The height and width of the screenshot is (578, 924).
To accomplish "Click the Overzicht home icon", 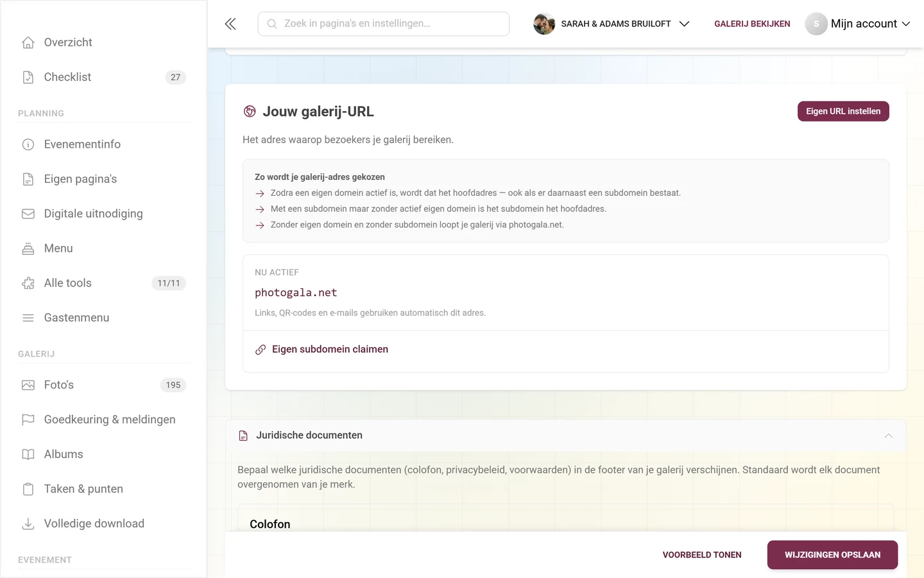I will click(28, 42).
